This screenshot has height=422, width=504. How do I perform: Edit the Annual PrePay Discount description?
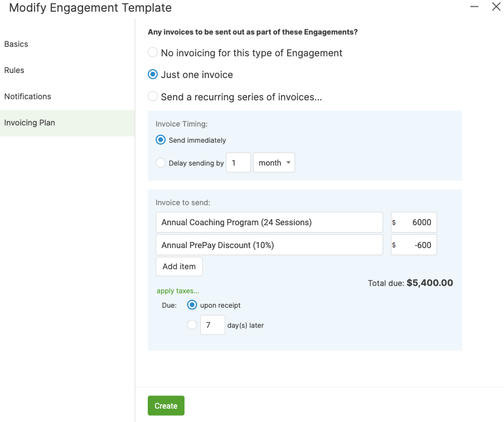tap(269, 245)
